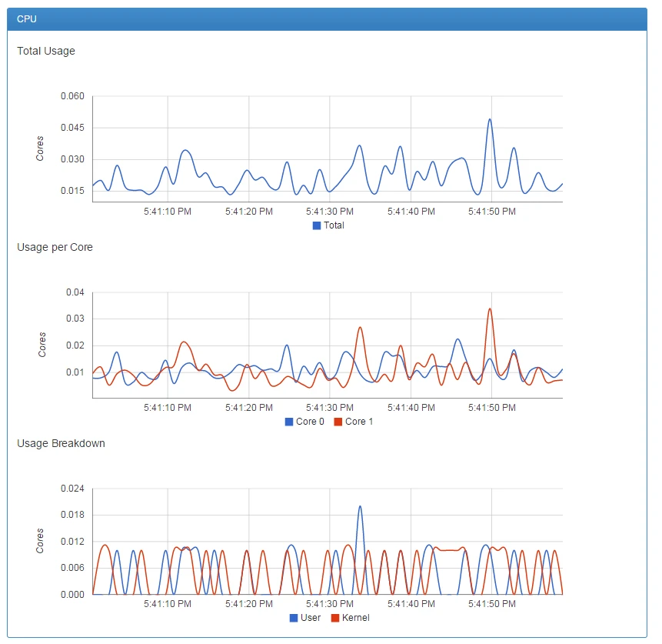Click the tallest blue User spike
Screen dimensions: 662x644
pyautogui.click(x=360, y=506)
